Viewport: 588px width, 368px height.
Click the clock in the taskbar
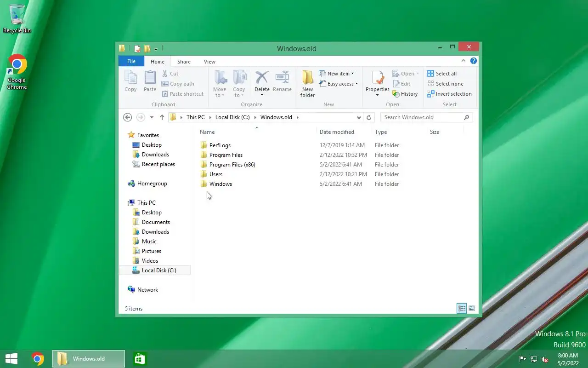coord(568,359)
